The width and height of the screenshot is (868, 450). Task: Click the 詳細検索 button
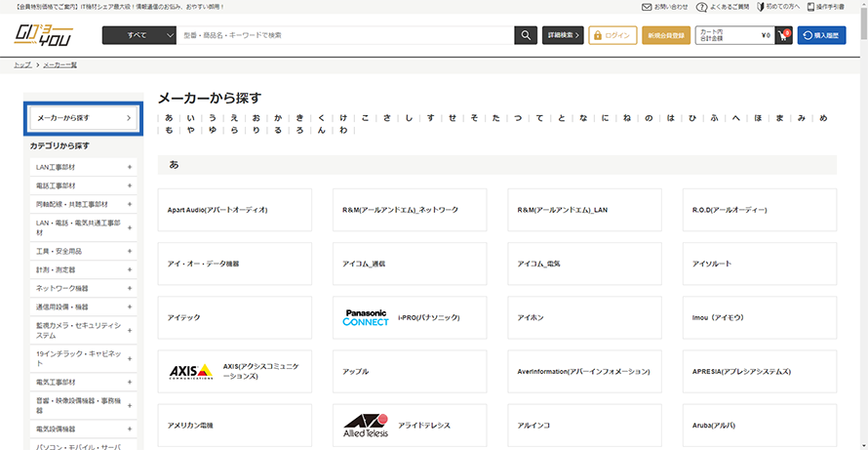pyautogui.click(x=563, y=35)
